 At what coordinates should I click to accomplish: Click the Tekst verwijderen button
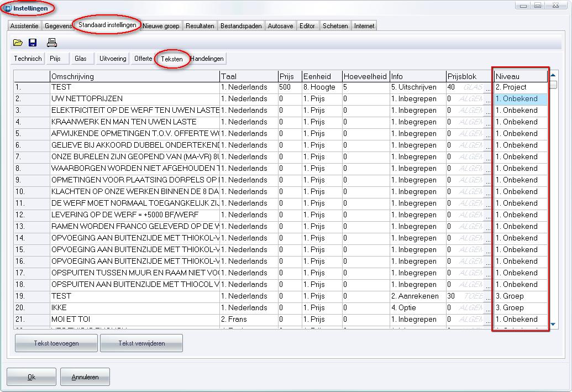click(141, 343)
